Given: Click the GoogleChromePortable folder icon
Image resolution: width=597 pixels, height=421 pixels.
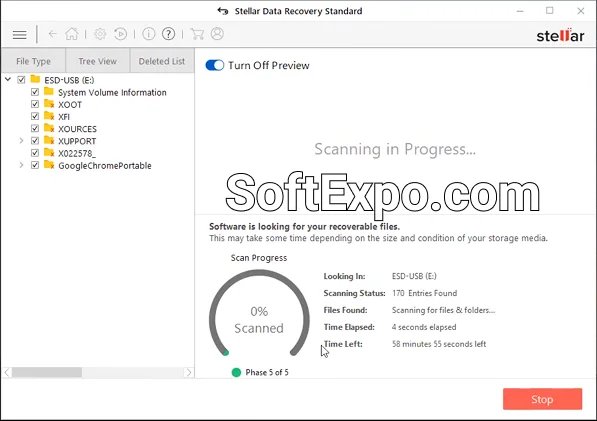Looking at the screenshot, I should coord(49,165).
